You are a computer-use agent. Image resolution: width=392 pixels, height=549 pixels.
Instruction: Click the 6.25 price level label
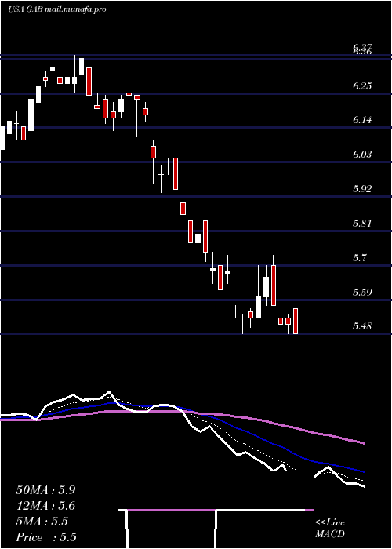coord(362,85)
